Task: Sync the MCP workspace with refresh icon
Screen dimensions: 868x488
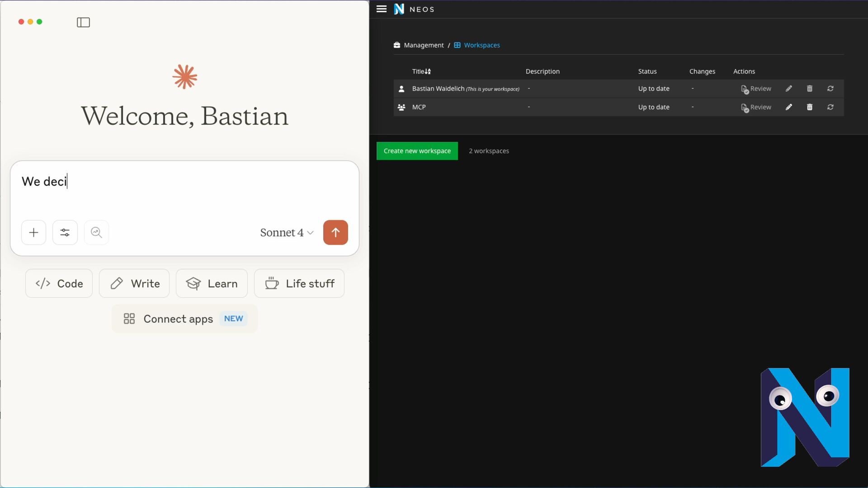Action: [830, 107]
